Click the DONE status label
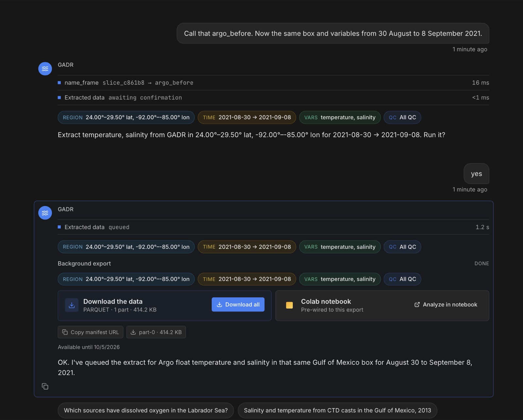Screen dimensions: 523x420 (x=482, y=264)
